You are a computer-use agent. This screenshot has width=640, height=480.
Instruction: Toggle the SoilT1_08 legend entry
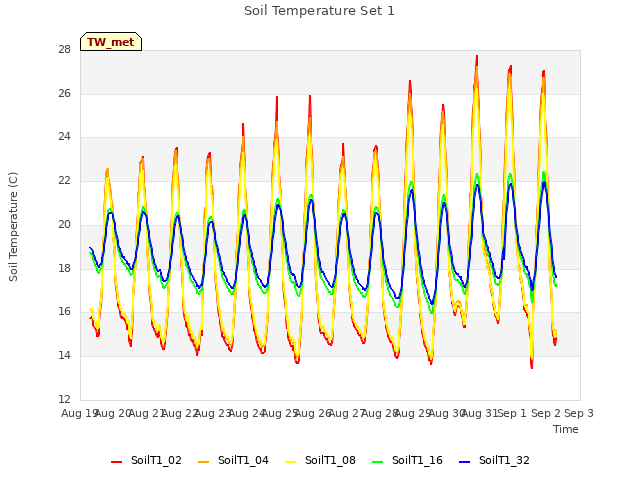[x=320, y=460]
